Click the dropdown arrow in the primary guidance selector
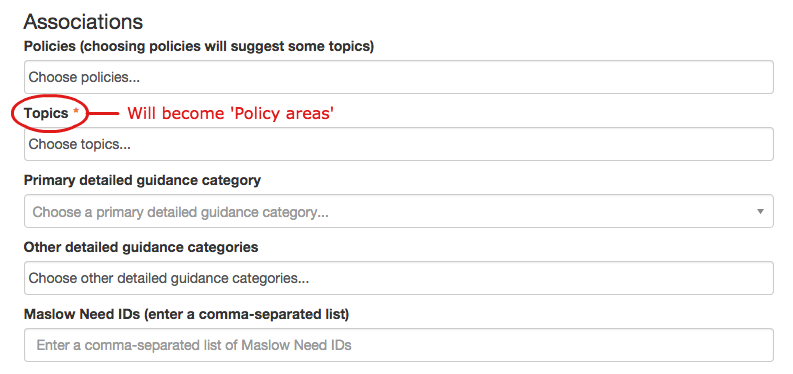This screenshot has height=374, width=793. tap(760, 211)
